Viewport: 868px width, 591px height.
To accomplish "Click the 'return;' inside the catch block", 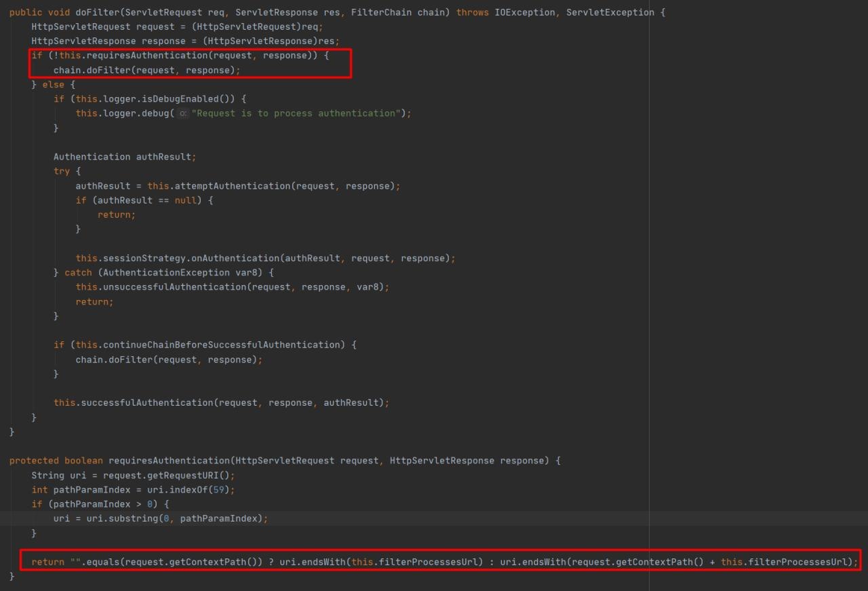I will 95,301.
